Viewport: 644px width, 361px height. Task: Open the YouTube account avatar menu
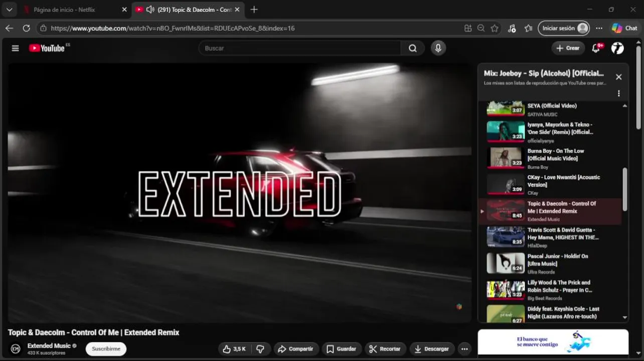click(x=617, y=48)
